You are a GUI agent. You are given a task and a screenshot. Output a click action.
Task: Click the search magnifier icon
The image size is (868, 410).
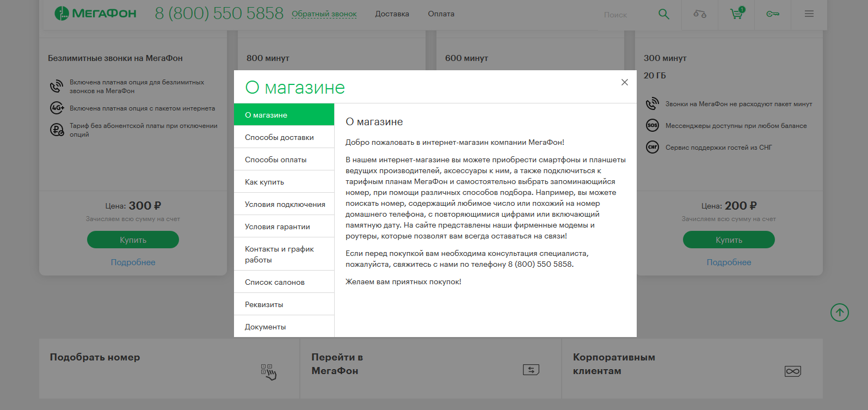[664, 14]
